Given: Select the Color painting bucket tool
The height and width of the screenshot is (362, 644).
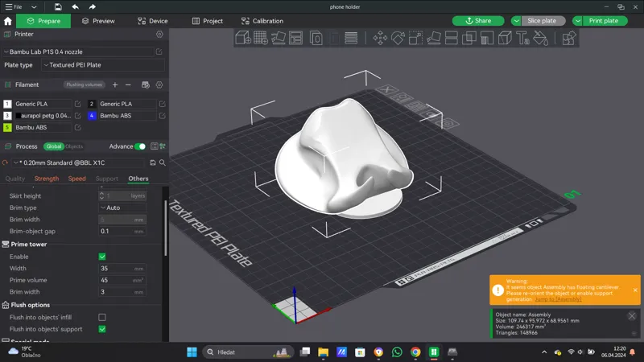Looking at the screenshot, I should pyautogui.click(x=540, y=38).
